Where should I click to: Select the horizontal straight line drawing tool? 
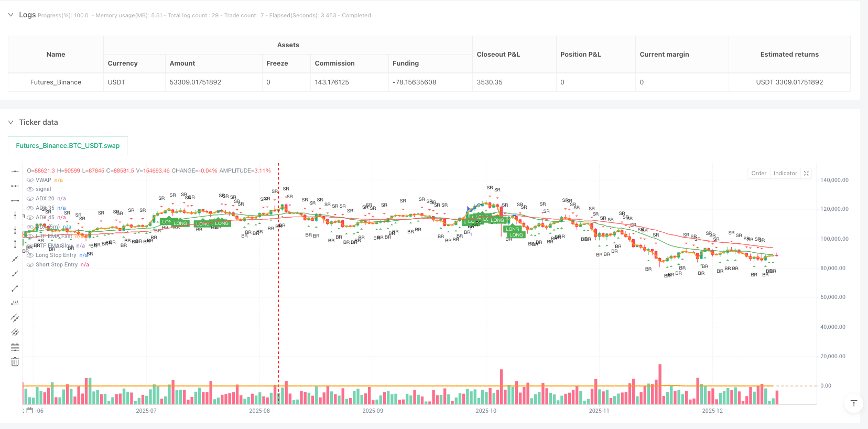[x=15, y=171]
